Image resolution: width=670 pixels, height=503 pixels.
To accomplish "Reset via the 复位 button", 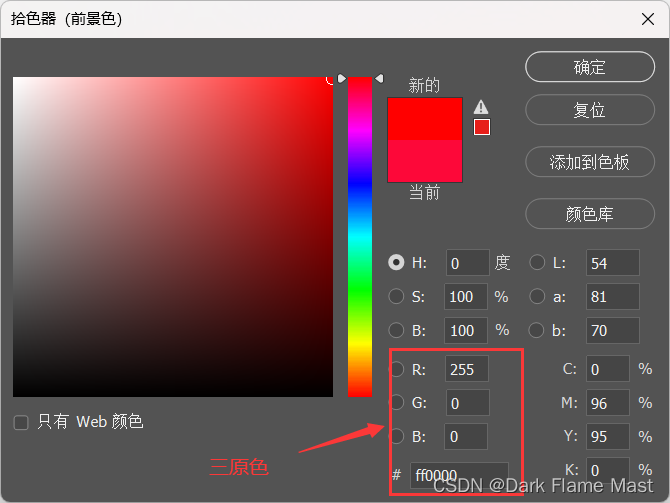I will click(590, 110).
